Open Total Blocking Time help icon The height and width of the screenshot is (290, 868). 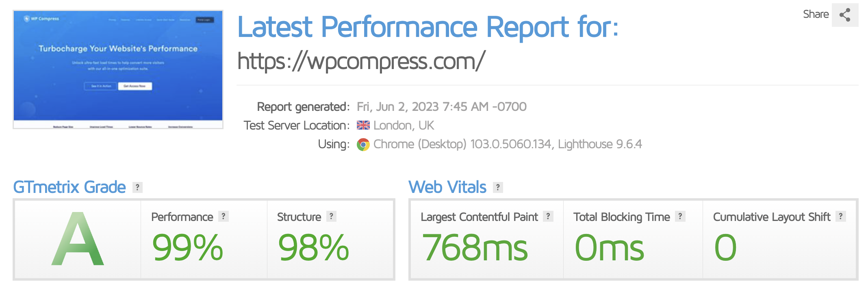point(680,216)
